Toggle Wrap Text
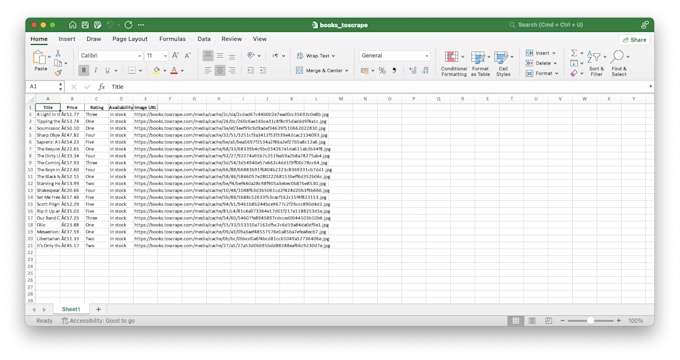Screen dimensions: 680x360 [316, 56]
